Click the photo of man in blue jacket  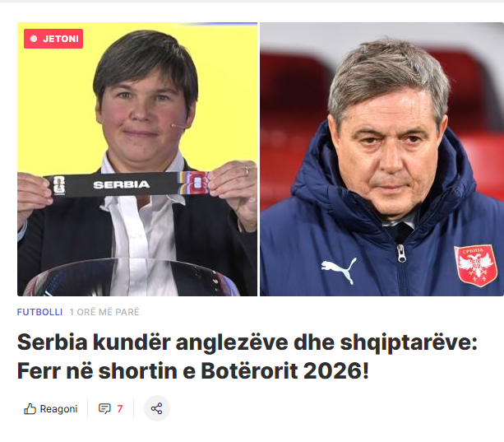381,159
